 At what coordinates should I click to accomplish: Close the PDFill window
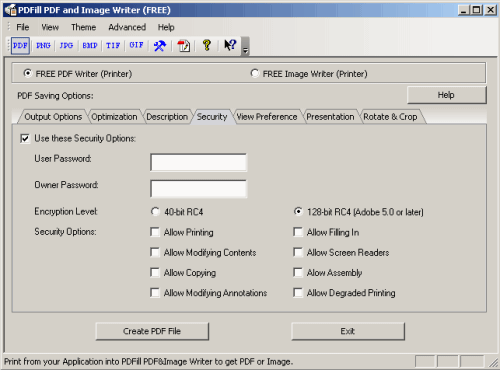(491, 10)
